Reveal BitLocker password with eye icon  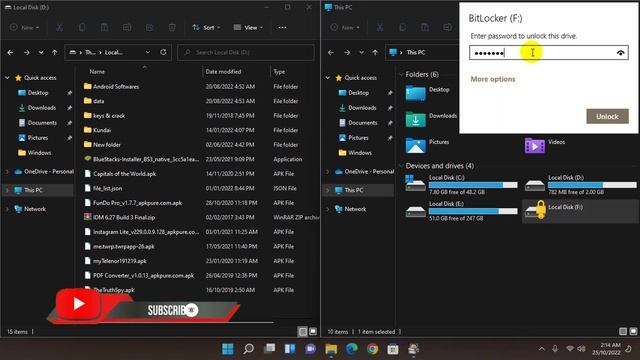pyautogui.click(x=620, y=53)
